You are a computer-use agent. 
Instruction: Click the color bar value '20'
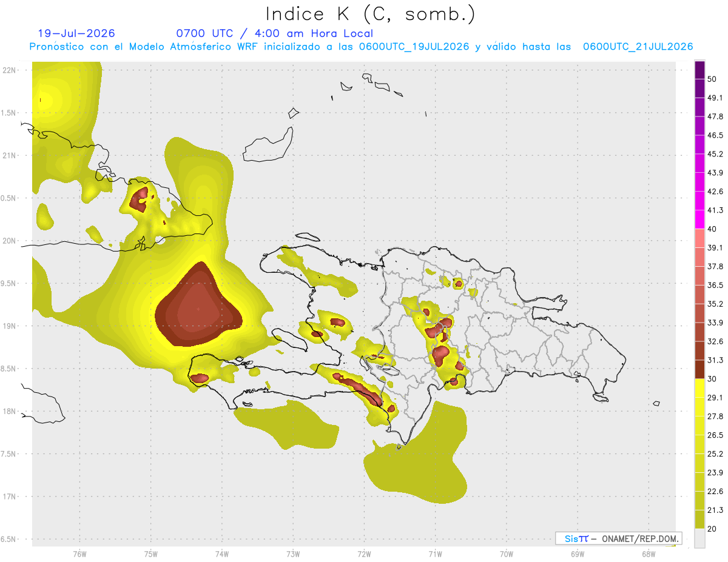pyautogui.click(x=713, y=529)
